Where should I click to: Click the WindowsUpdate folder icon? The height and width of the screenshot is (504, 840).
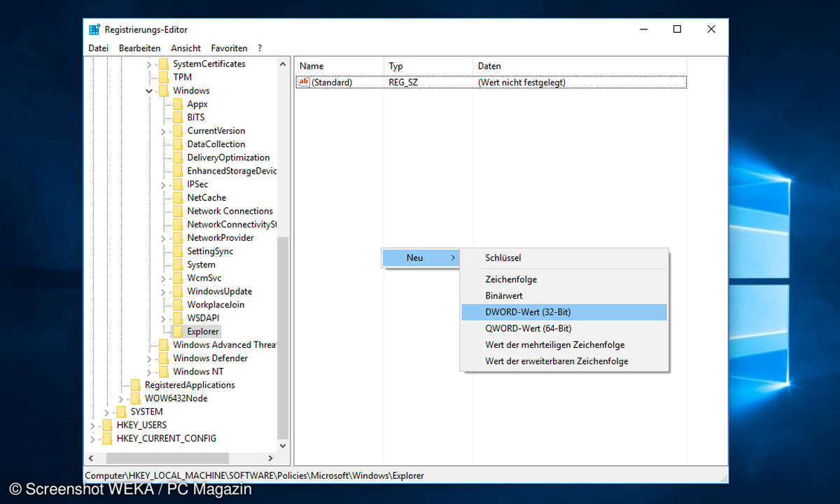(178, 291)
